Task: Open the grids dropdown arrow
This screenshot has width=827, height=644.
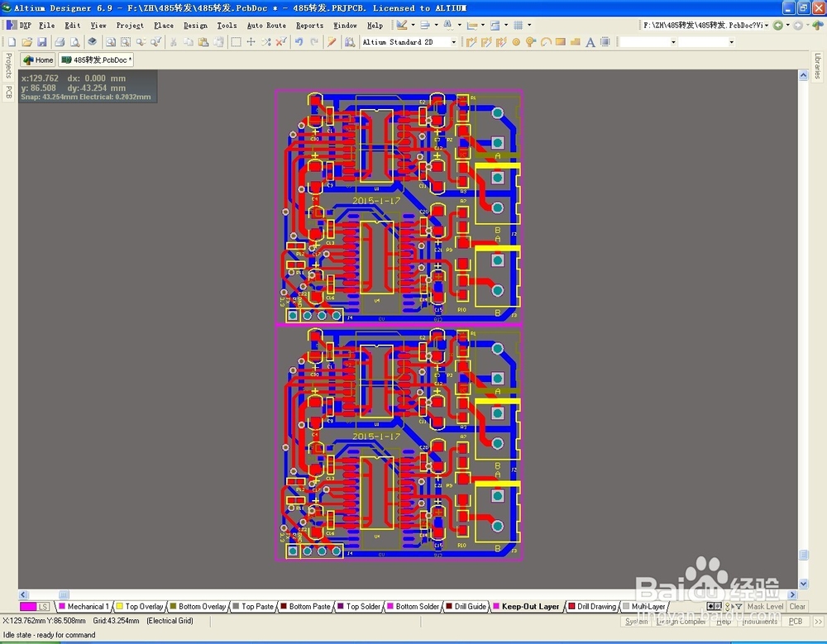Action: [529, 25]
